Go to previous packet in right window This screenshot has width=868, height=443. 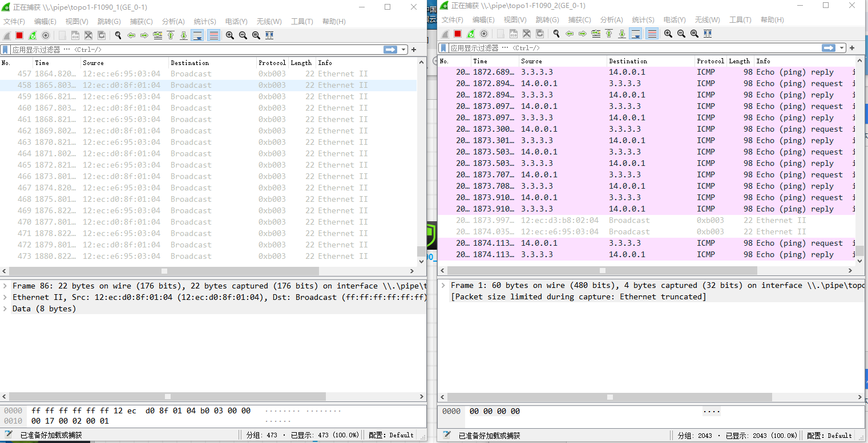[x=570, y=34]
